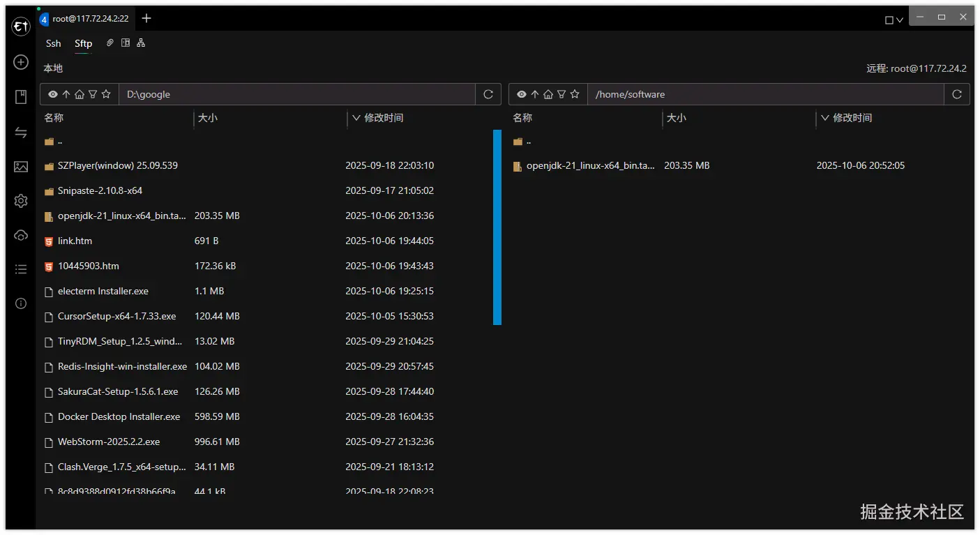This screenshot has height=535, width=980.
Task: Go to remote home directory
Action: [548, 94]
